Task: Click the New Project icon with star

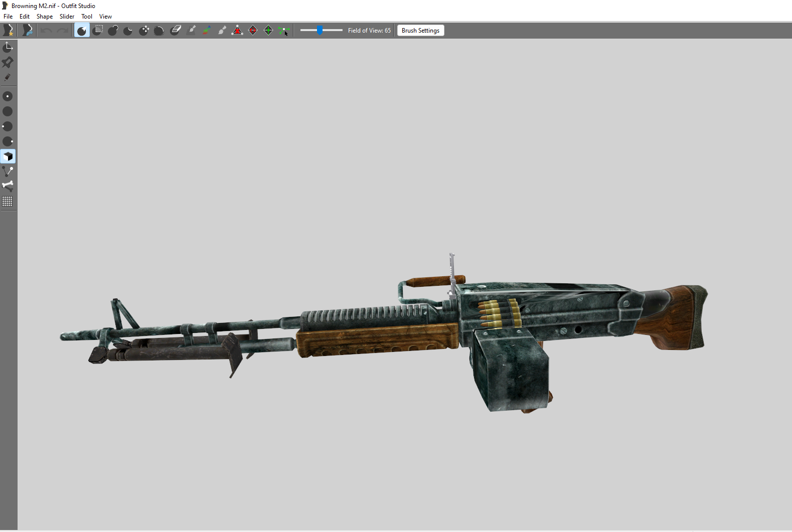Action: [x=8, y=31]
